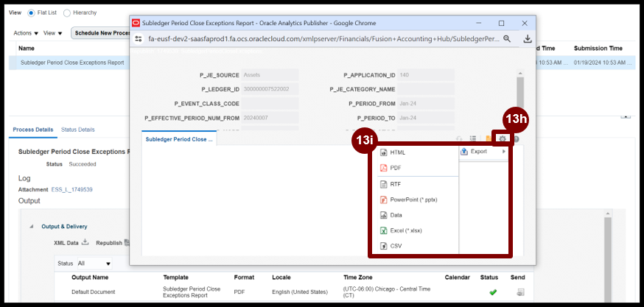Click the refresh icon in Publisher toolbar
This screenshot has height=307, width=644.
(459, 139)
